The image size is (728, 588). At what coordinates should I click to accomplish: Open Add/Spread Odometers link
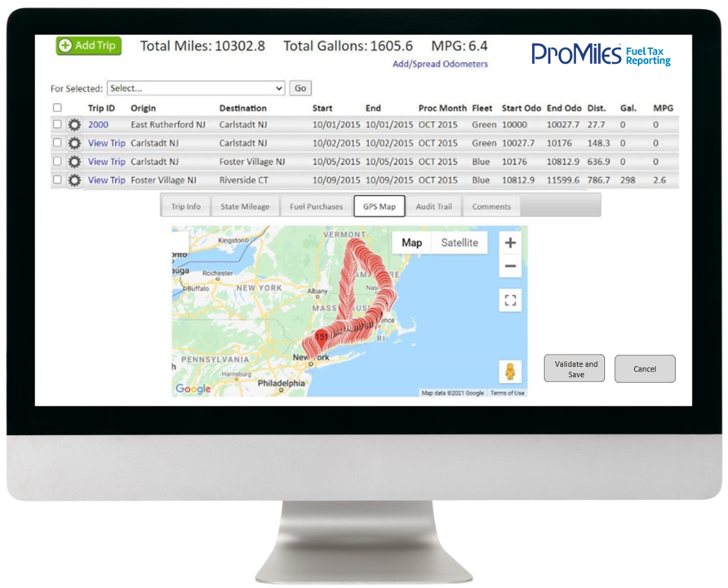[x=440, y=65]
